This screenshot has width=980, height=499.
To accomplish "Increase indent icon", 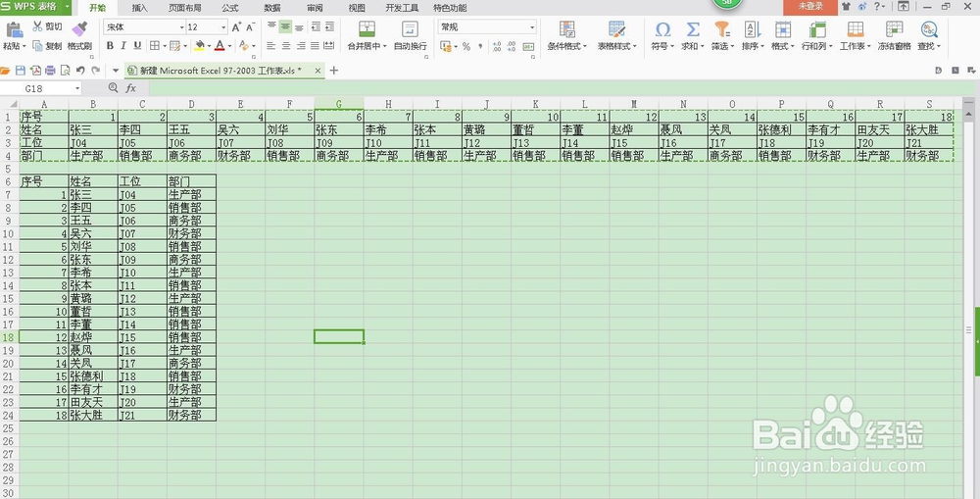I will [x=329, y=26].
